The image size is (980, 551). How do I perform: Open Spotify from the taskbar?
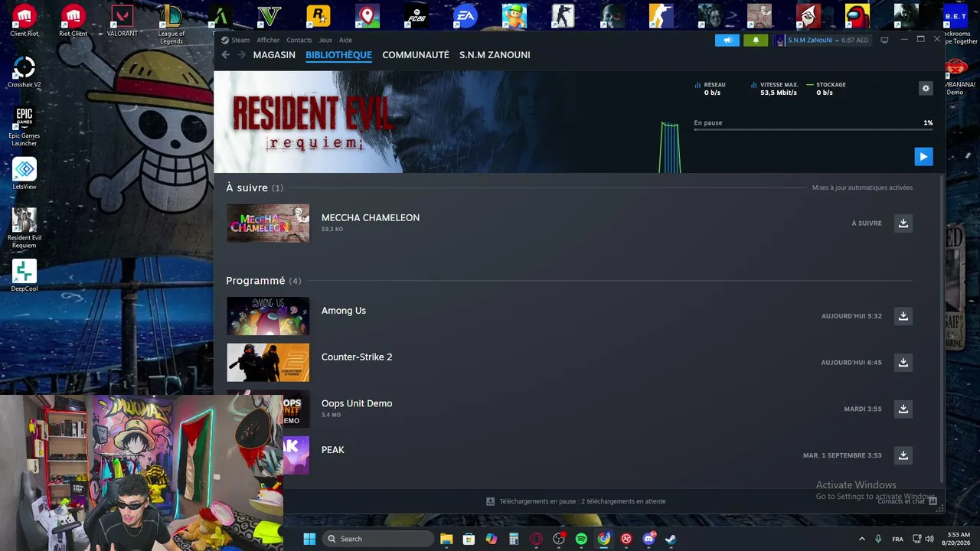[x=581, y=539]
